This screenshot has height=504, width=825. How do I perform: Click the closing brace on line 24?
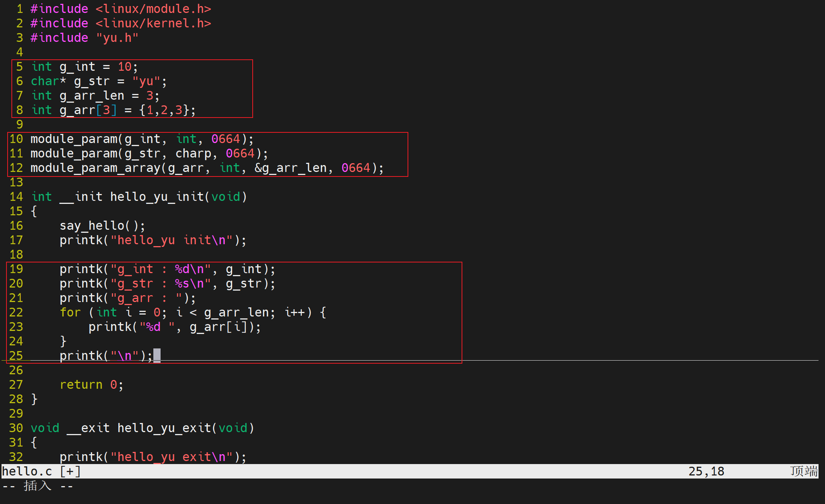tap(63, 341)
